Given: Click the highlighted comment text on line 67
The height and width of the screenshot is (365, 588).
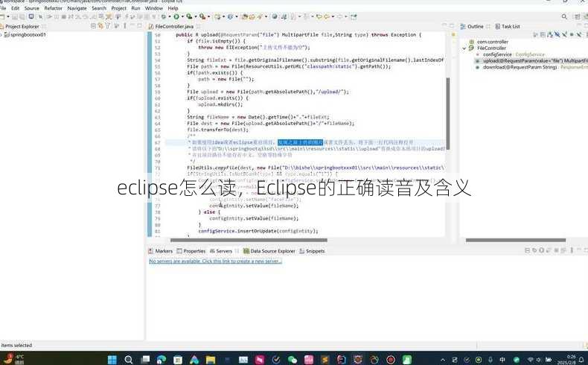Looking at the screenshot, I should tap(300, 142).
